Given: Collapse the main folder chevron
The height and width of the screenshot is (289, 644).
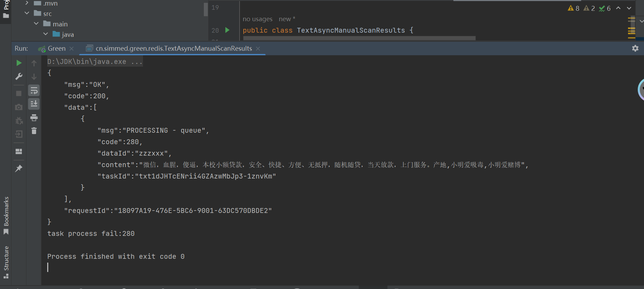Looking at the screenshot, I should (x=36, y=24).
